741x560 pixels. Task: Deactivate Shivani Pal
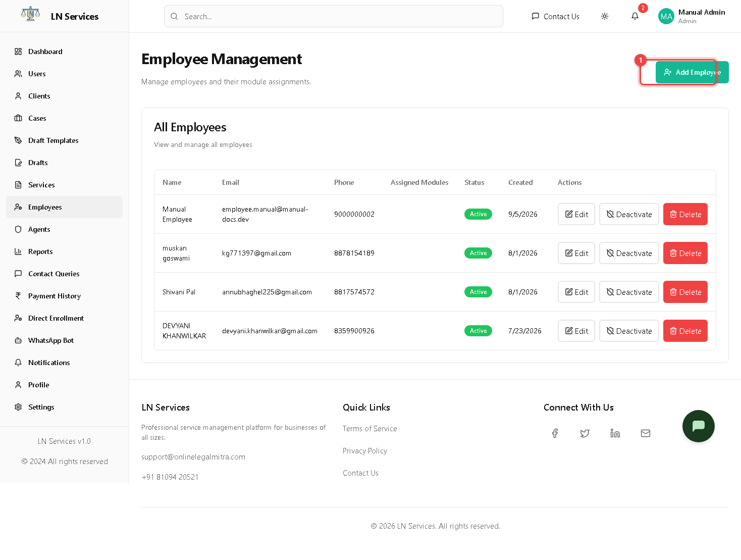pyautogui.click(x=629, y=292)
